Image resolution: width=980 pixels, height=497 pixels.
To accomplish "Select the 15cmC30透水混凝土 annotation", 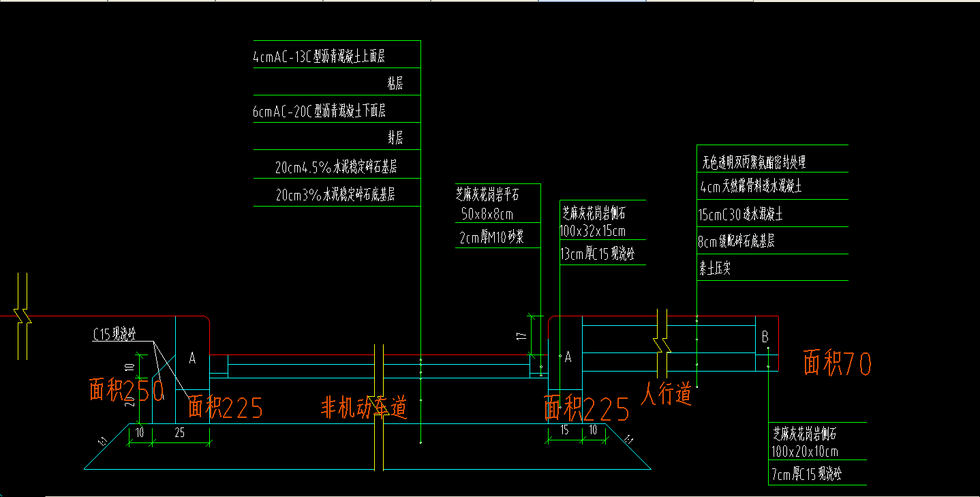I will click(740, 214).
